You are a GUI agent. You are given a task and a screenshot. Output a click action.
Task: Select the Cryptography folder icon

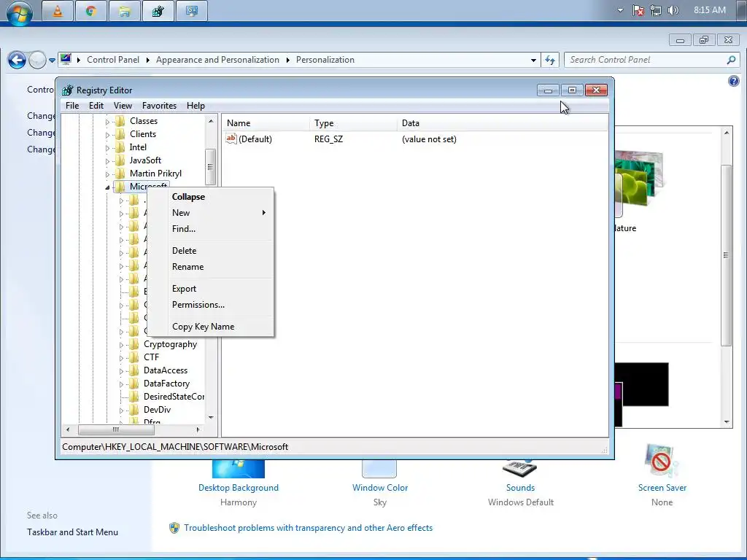pyautogui.click(x=134, y=344)
